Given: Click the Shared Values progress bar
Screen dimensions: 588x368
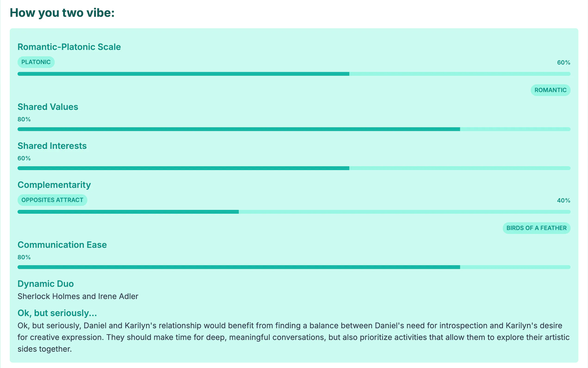Looking at the screenshot, I should [x=294, y=129].
